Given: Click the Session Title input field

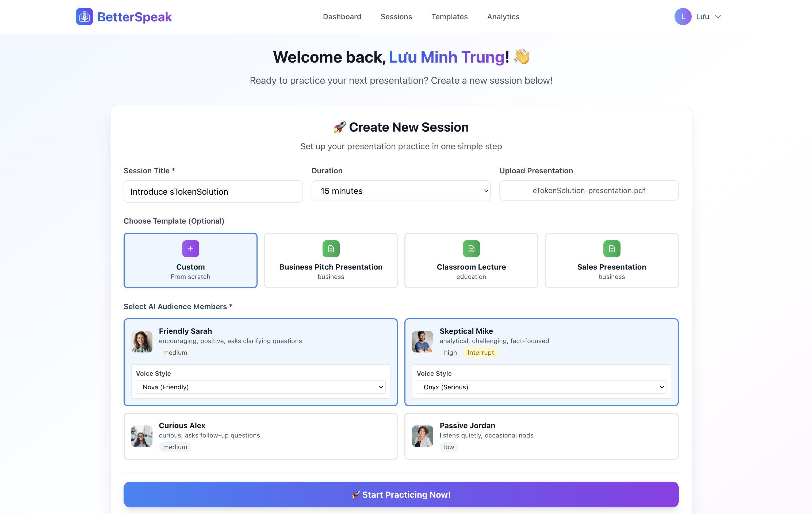Looking at the screenshot, I should click(213, 191).
